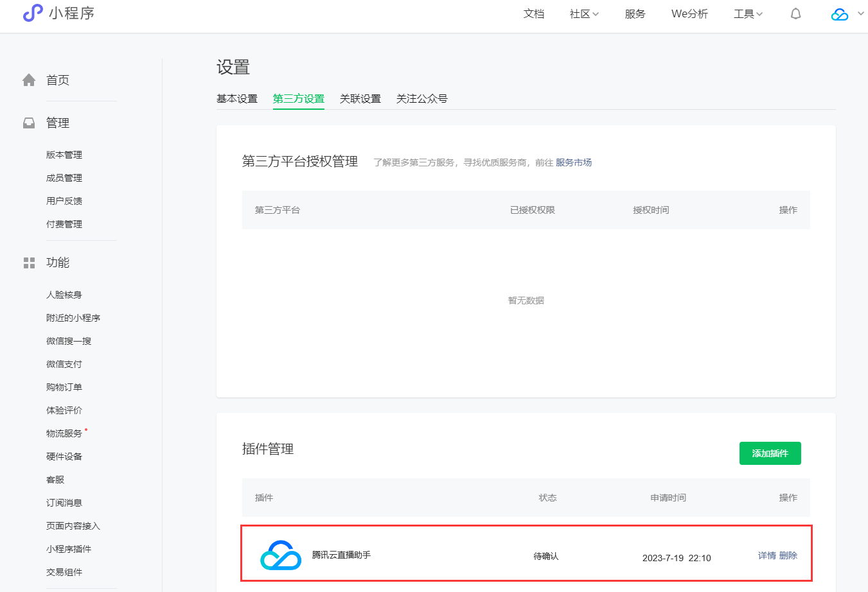Open We分析 in top navigation
868x592 pixels.
pos(689,13)
